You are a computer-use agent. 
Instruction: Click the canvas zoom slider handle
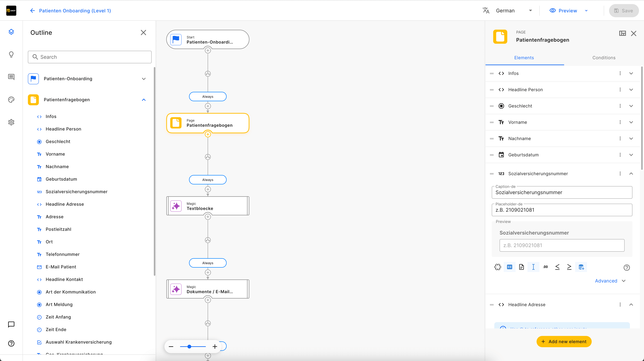pos(189,346)
